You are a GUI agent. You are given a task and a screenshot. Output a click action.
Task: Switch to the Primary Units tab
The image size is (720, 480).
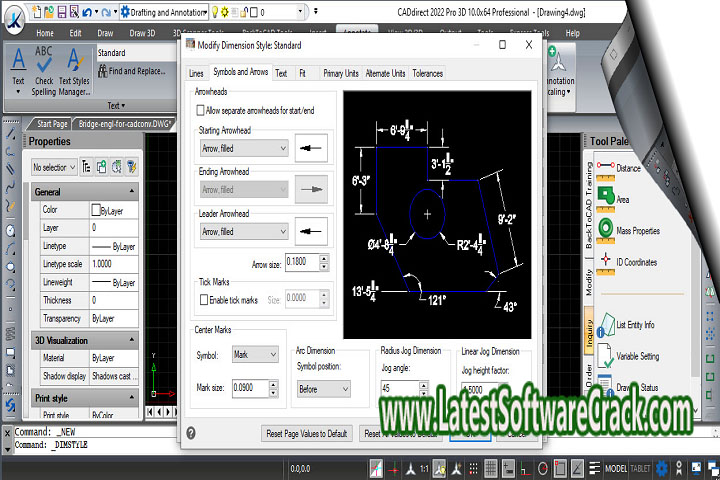tap(340, 73)
